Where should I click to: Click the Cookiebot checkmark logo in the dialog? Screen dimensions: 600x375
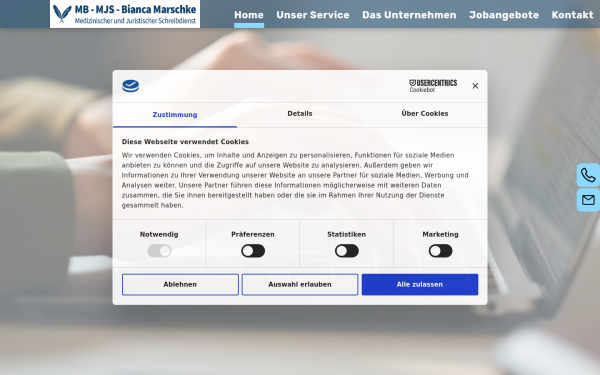[x=130, y=86]
